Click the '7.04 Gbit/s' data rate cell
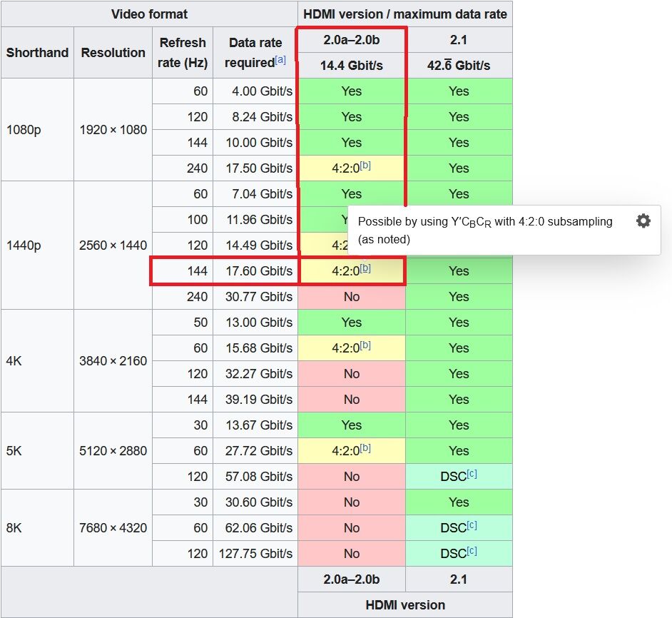The image size is (672, 618). pyautogui.click(x=255, y=194)
